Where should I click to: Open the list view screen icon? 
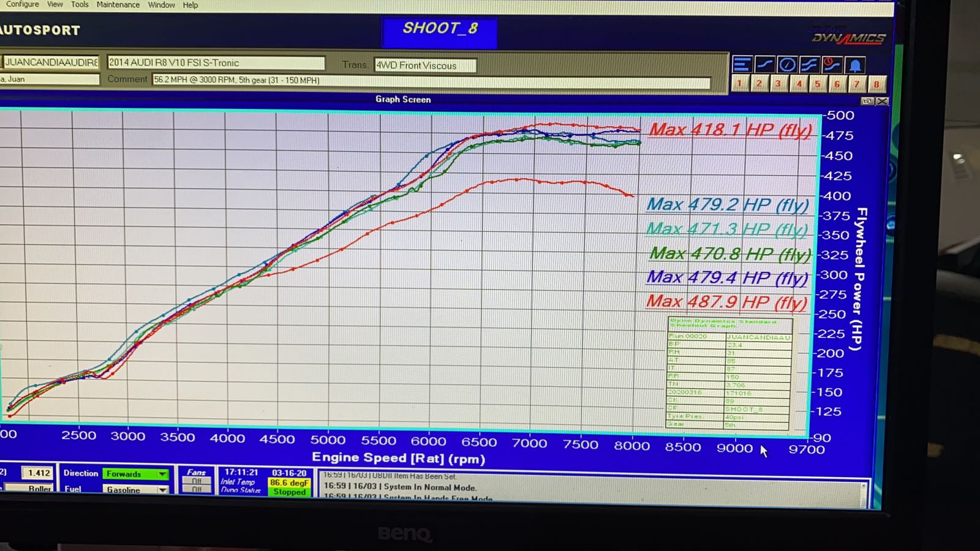click(x=742, y=64)
